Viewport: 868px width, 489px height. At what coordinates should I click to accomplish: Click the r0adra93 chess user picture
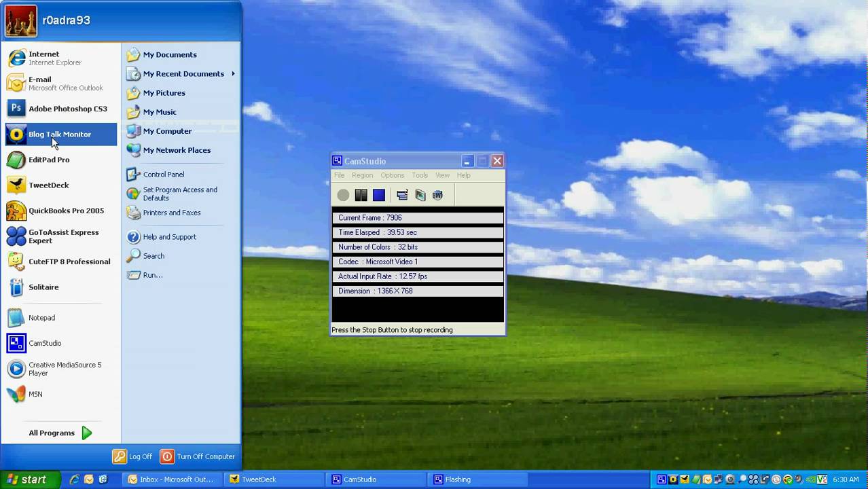tap(21, 20)
